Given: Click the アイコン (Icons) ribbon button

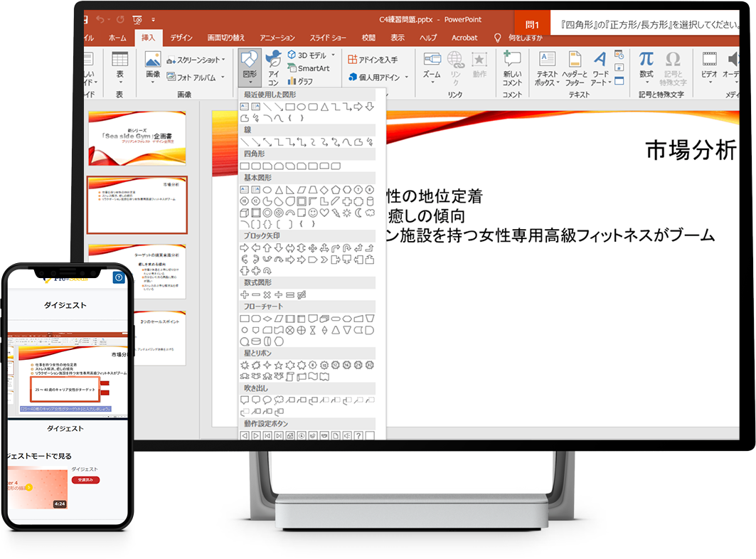Looking at the screenshot, I should click(x=273, y=68).
